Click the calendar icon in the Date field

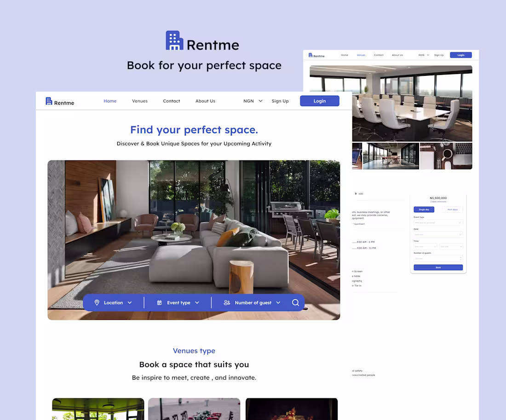coord(460,234)
